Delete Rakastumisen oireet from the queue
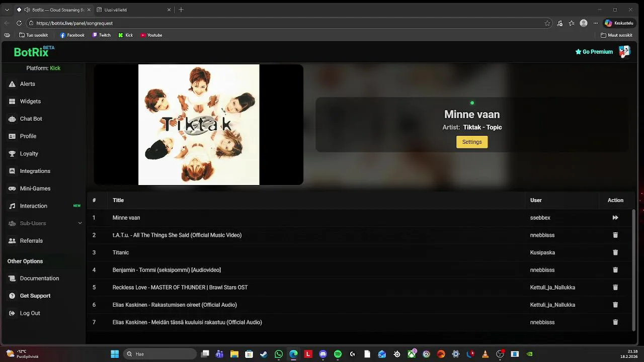The image size is (644, 362). coord(615,305)
